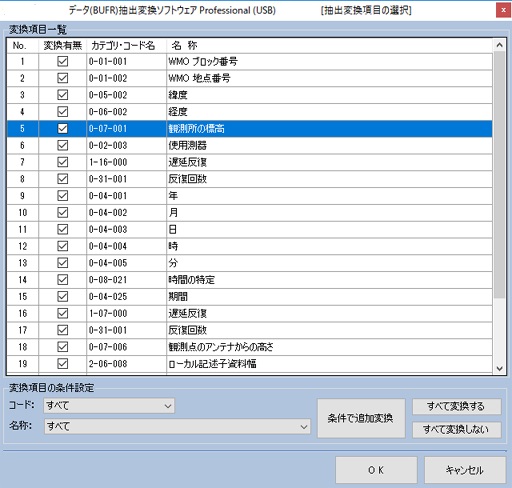Click the vertical scrollbar thumb
512x488 pixels.
[499, 174]
